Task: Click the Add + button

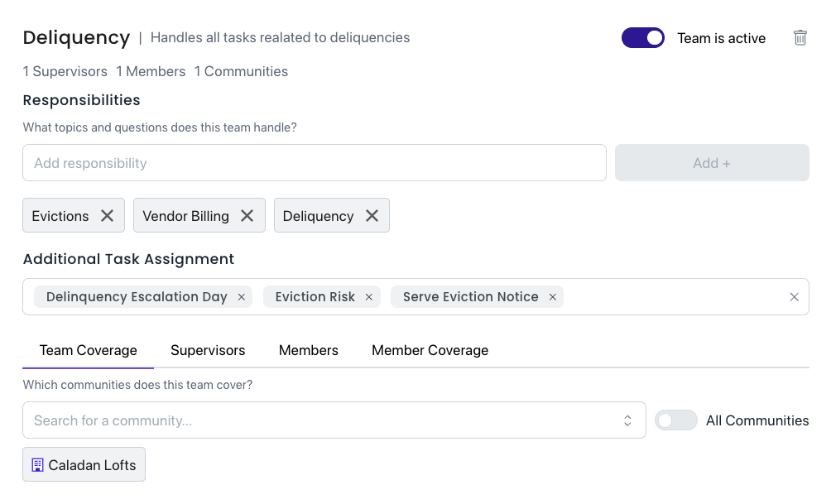Action: pos(712,163)
